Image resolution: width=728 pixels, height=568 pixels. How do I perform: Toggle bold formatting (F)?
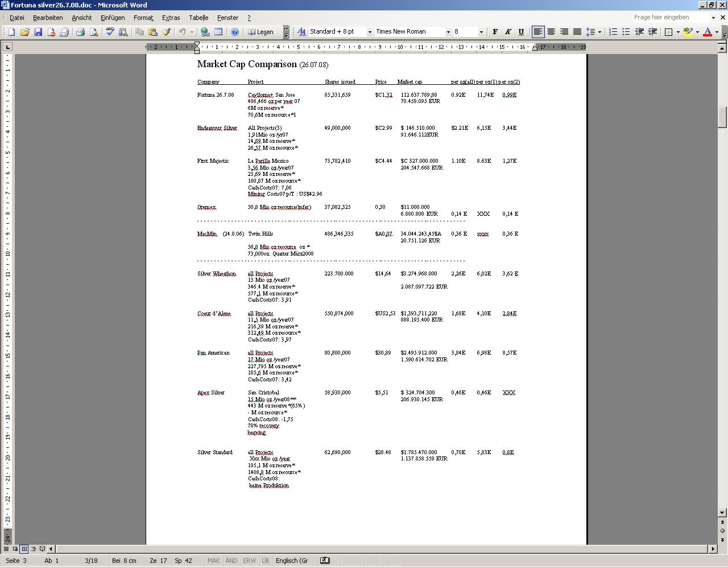coord(495,32)
